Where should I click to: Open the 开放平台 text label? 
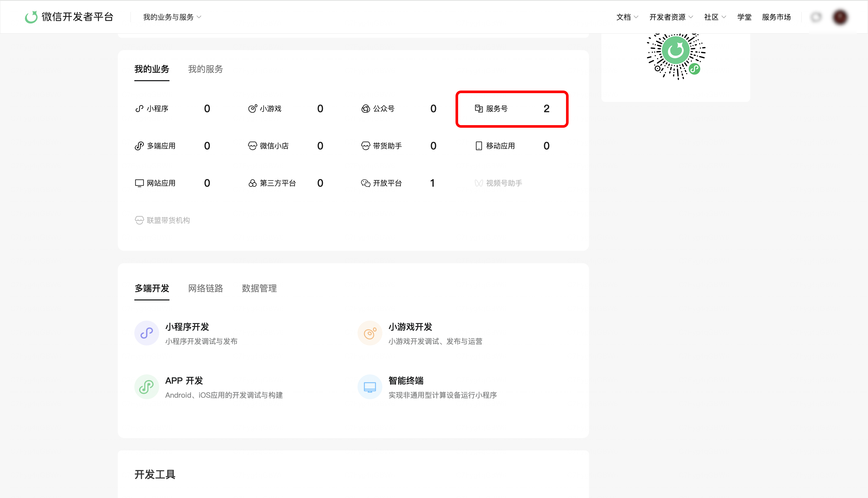387,183
